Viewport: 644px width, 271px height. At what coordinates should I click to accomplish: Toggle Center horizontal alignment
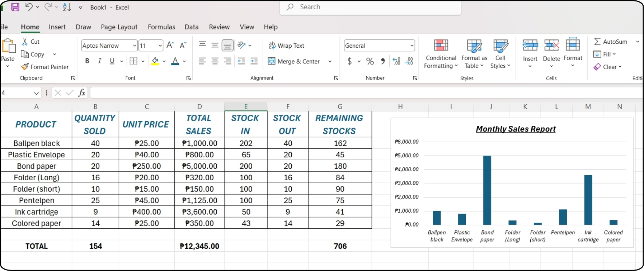tap(215, 61)
